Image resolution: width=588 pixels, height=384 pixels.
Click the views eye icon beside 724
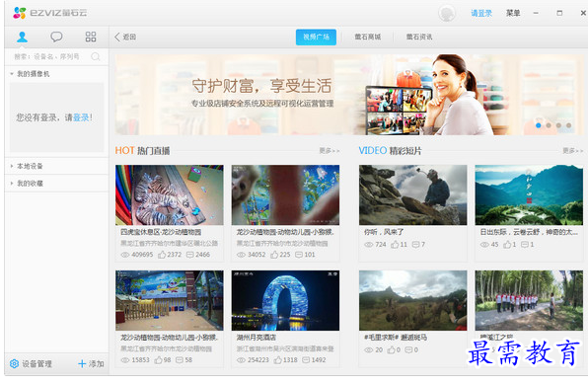[x=369, y=245]
